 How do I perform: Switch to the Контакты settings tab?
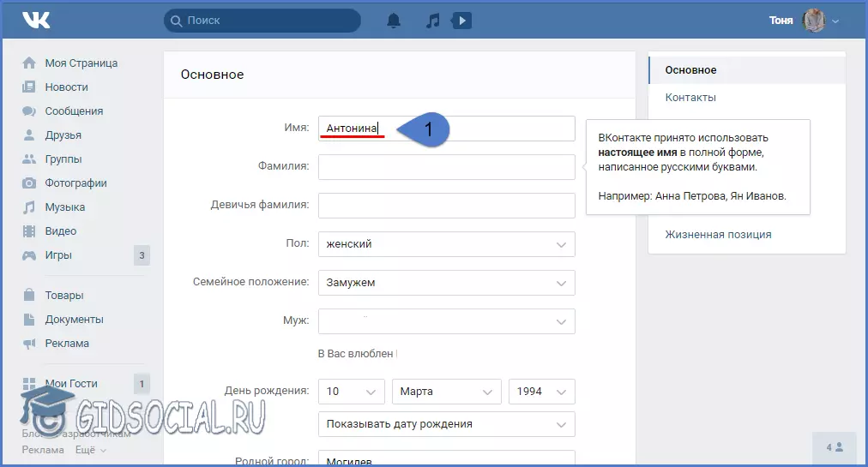tap(690, 98)
